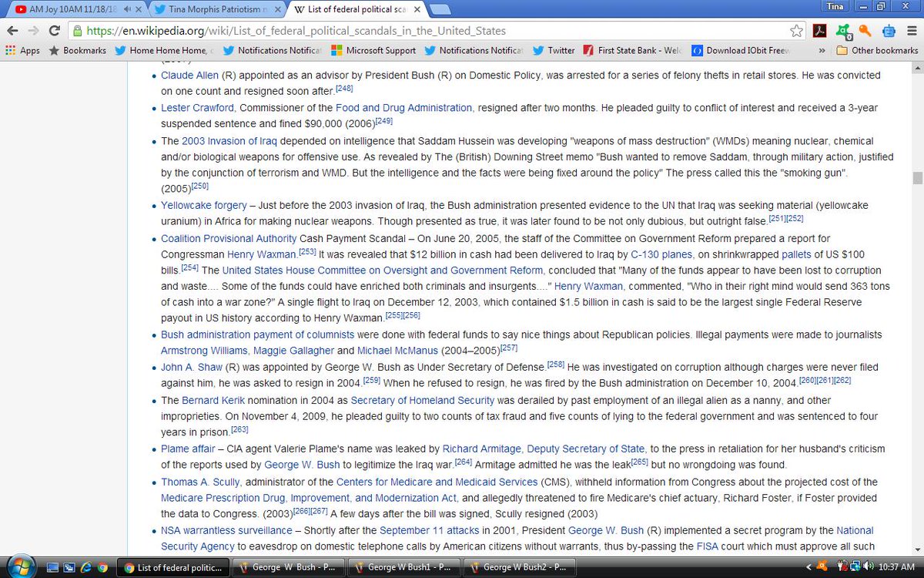Follow Centers for Medicare and Medicaid Services link
Screen dimensions: 924x578
(x=437, y=482)
